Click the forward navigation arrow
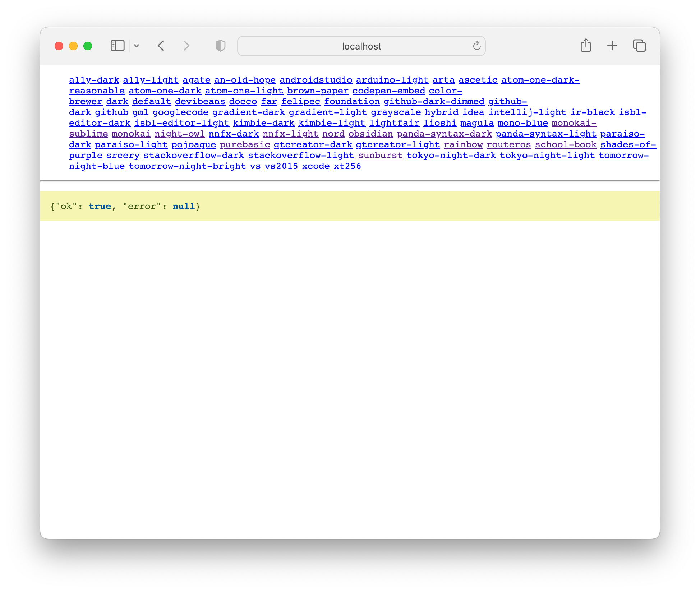Viewport: 700px width, 592px height. pos(186,46)
